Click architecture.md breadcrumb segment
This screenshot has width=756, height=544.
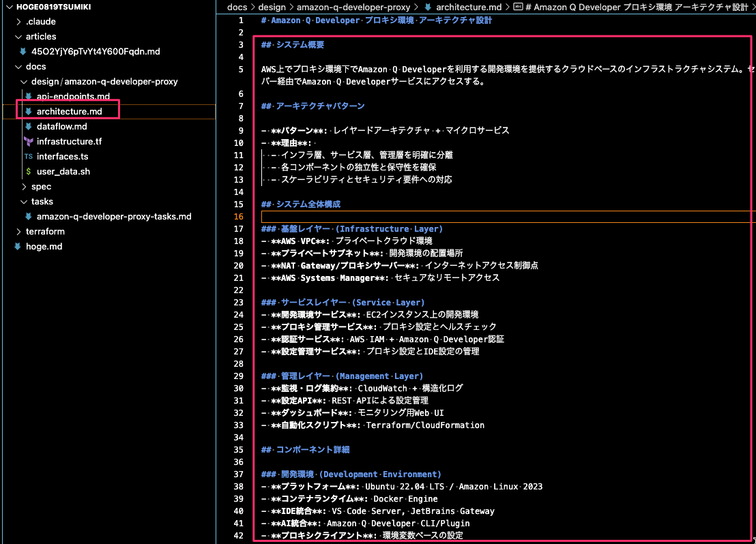469,7
